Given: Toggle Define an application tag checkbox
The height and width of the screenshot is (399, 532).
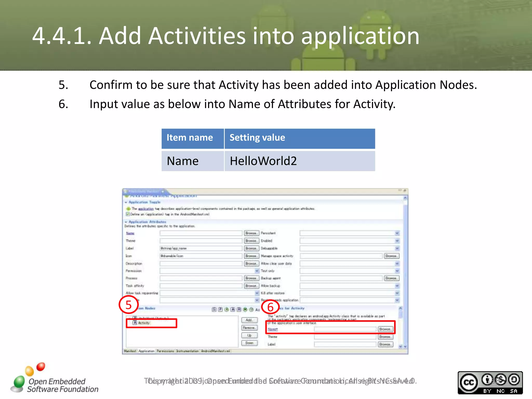Looking at the screenshot, I should pyautogui.click(x=128, y=214).
